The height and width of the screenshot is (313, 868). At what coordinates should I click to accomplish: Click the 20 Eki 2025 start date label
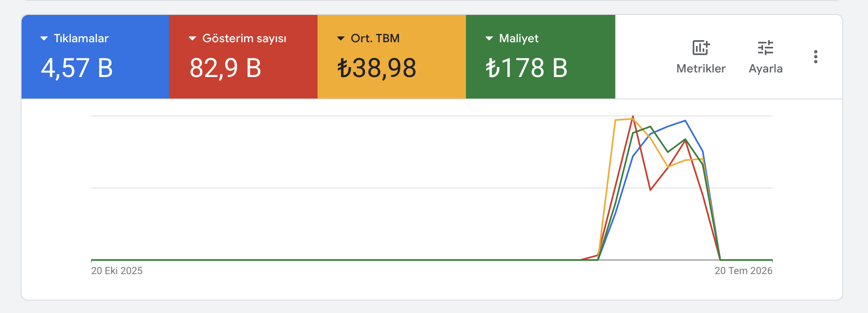(117, 271)
